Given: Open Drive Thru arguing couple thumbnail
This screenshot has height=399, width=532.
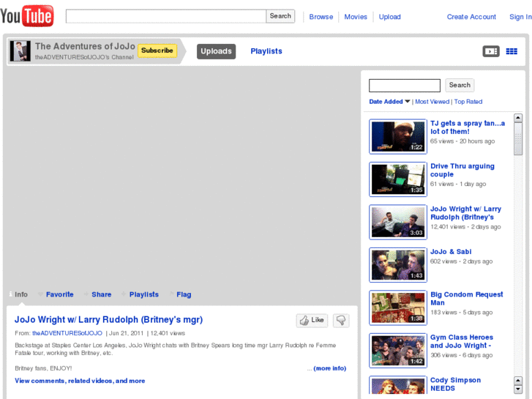Looking at the screenshot, I should tap(398, 179).
